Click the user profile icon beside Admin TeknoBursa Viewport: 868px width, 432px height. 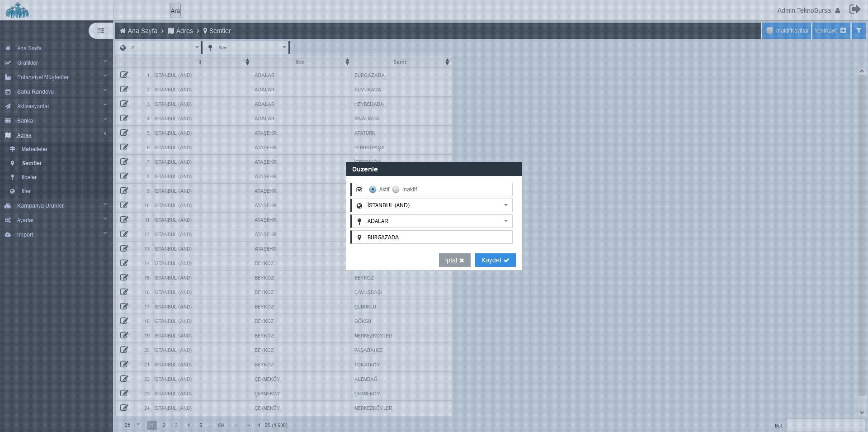[x=838, y=10]
